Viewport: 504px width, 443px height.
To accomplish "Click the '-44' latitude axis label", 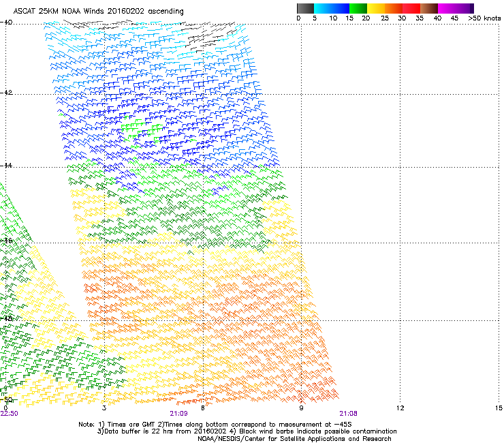I will click(6, 166).
